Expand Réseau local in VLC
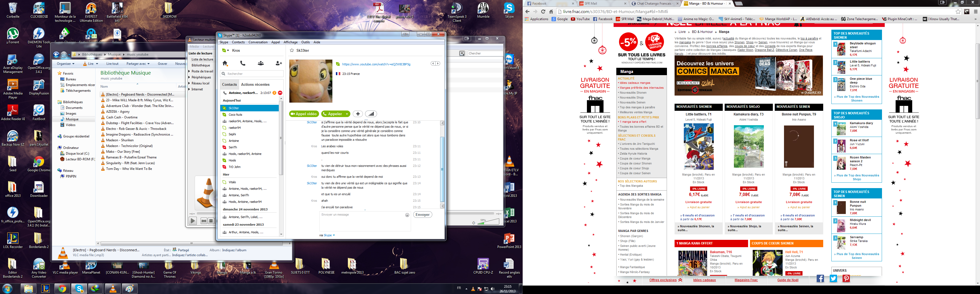 tap(189, 83)
